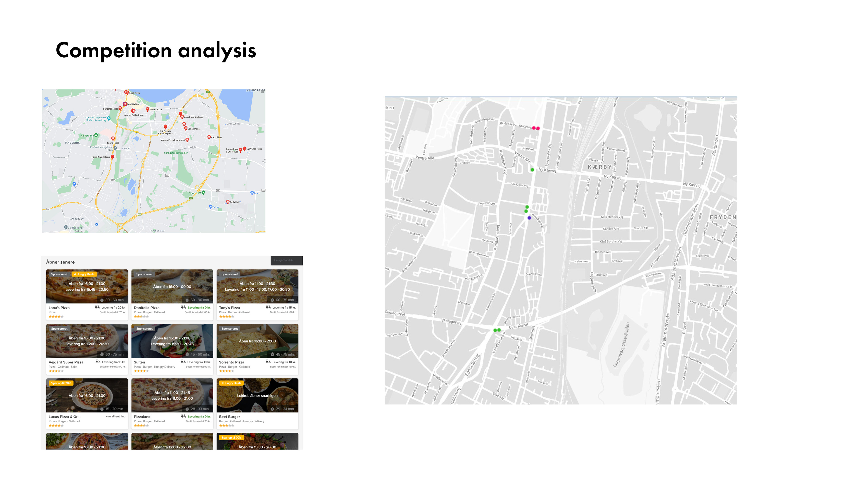
Task: Click the føtex shopping cart pin
Action: 252,193
